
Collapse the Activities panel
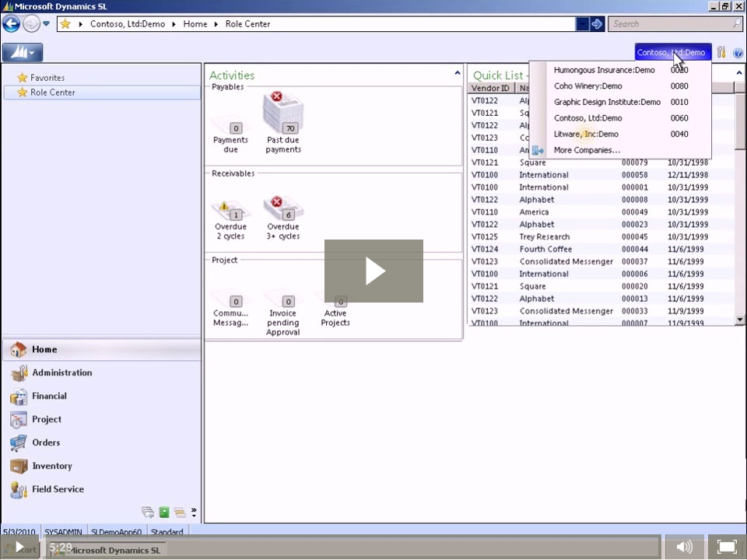[458, 73]
